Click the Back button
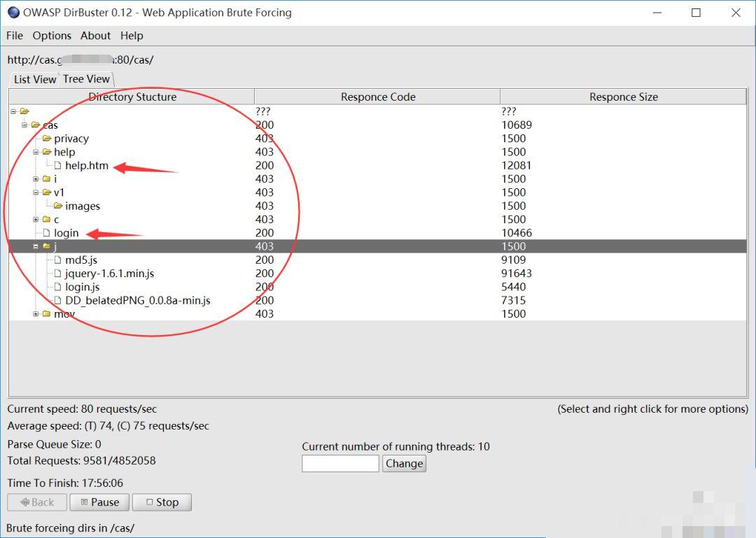This screenshot has height=538, width=756. [37, 502]
